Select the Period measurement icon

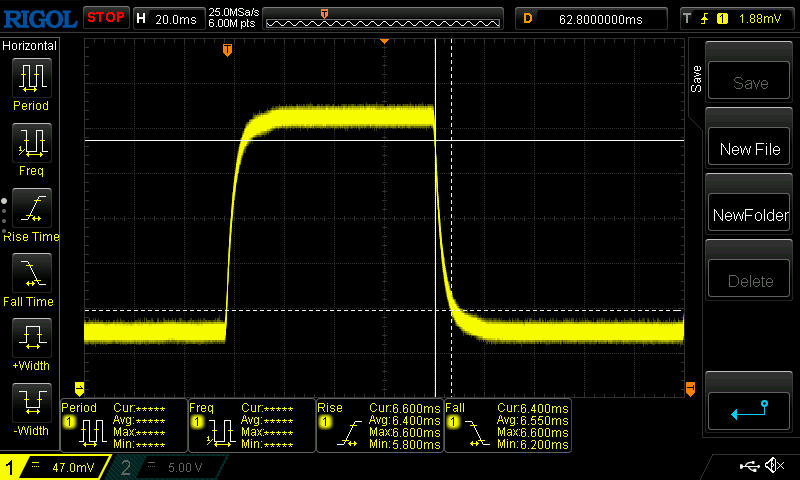click(x=30, y=79)
